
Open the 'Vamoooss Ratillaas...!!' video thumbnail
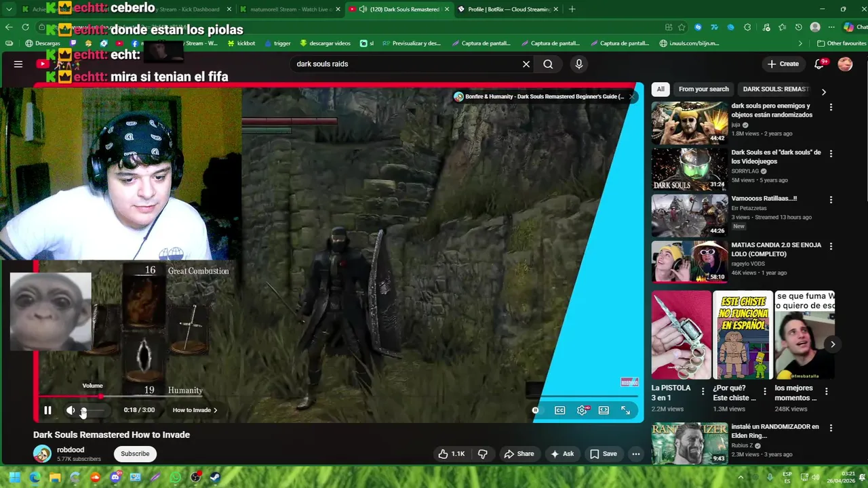[x=690, y=216]
